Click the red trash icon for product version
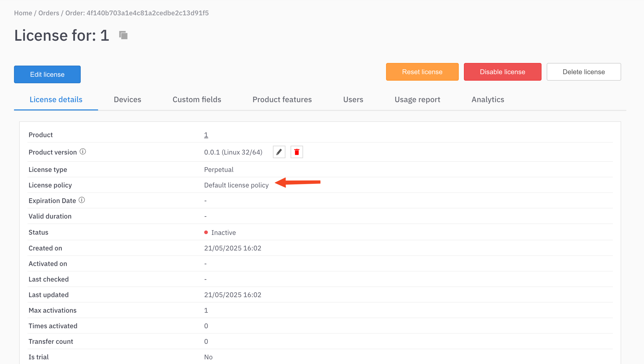This screenshot has height=364, width=644. 297,152
